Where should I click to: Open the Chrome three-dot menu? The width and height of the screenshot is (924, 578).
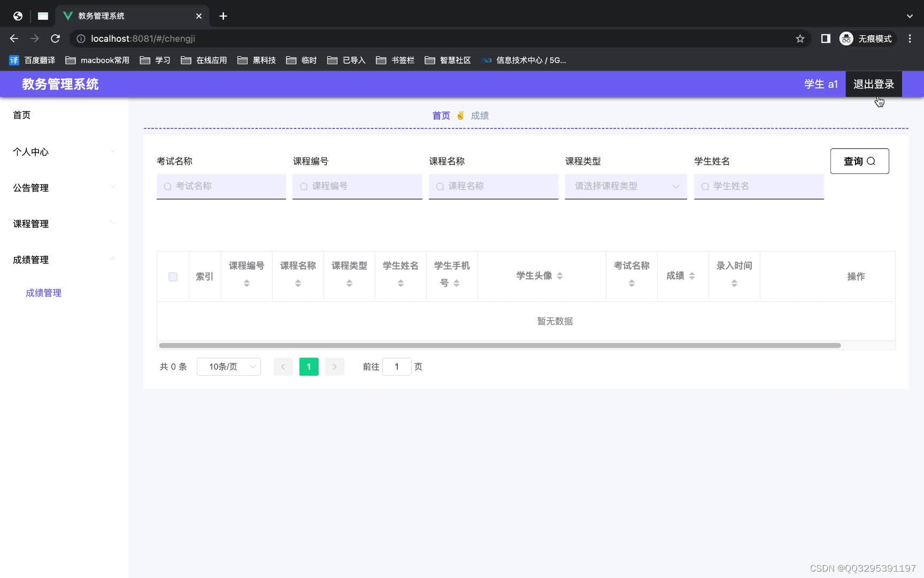pos(910,39)
